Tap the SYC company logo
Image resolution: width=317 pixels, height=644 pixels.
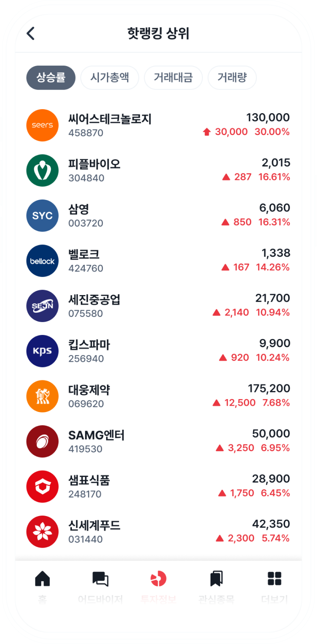click(42, 216)
